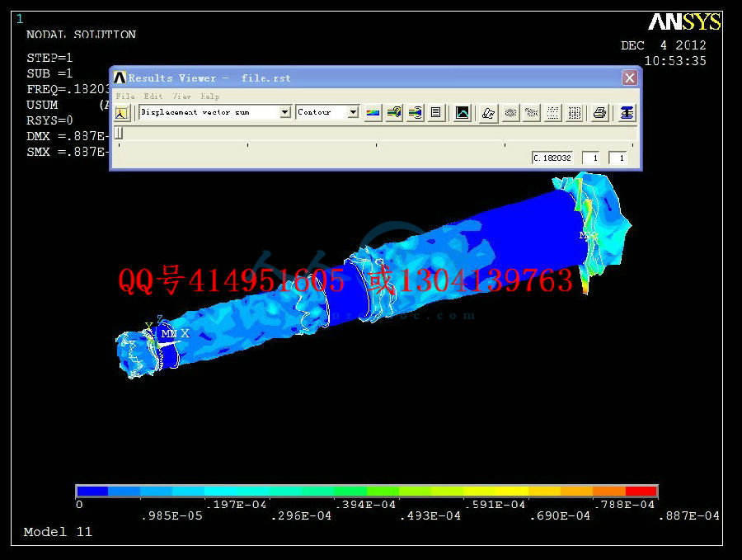Click the red maximum-value legend swatch
742x560 pixels.
(x=641, y=491)
